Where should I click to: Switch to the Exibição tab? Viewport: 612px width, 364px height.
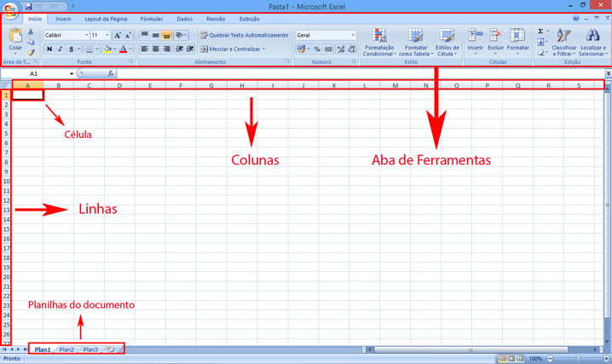pyautogui.click(x=249, y=19)
